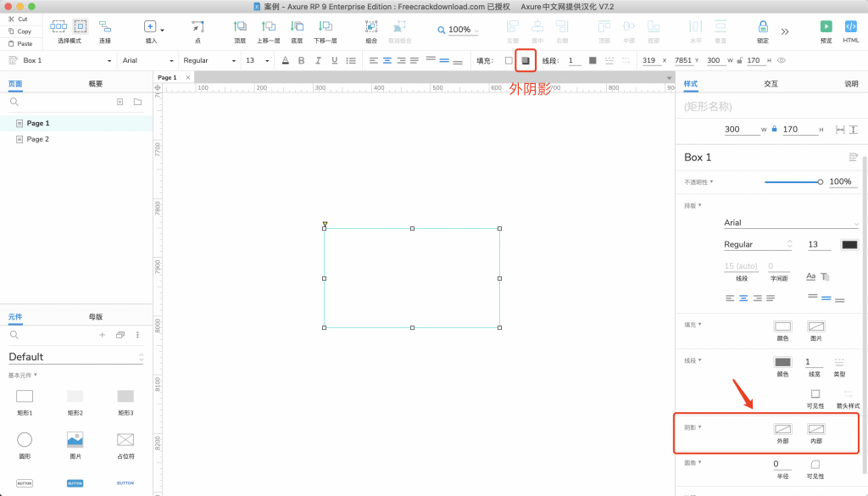Open the Arial font family dropdown in toolbar
Image resolution: width=868 pixels, height=496 pixels.
[147, 60]
